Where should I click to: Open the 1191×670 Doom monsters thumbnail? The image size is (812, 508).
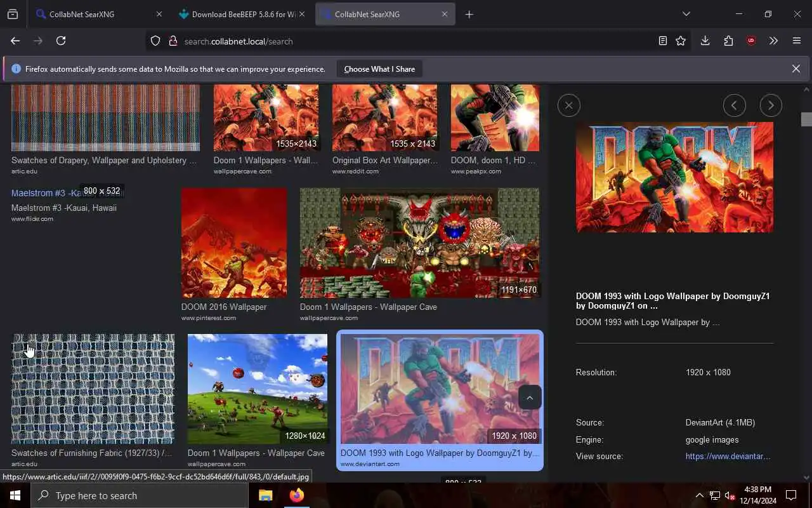pos(419,243)
